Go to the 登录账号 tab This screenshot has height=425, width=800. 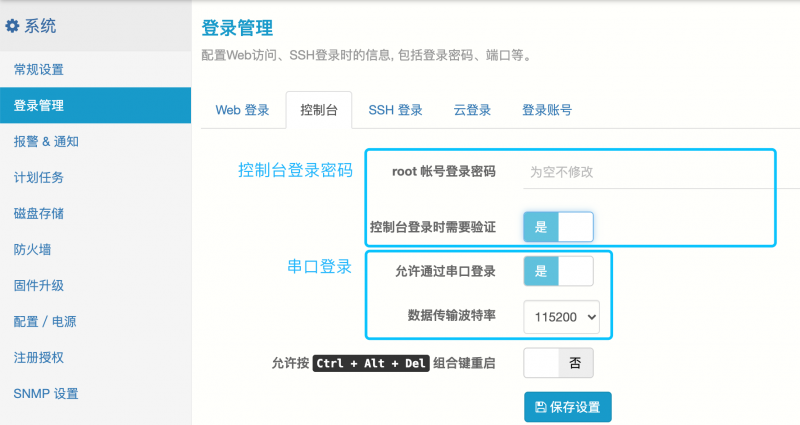[547, 110]
